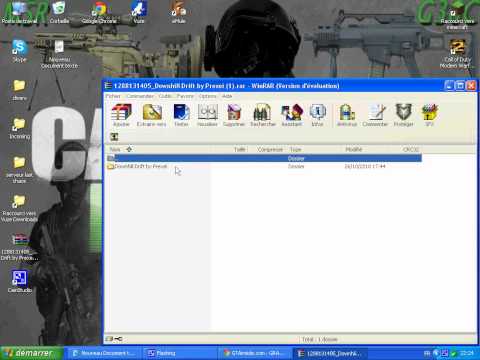
Task: Click the system tray clock
Action: coord(467,353)
